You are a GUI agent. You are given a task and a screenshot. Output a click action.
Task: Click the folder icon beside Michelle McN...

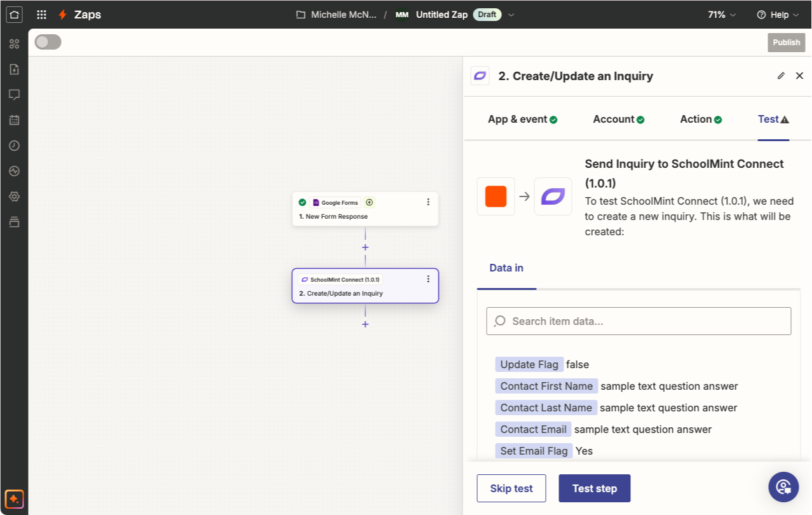point(301,15)
